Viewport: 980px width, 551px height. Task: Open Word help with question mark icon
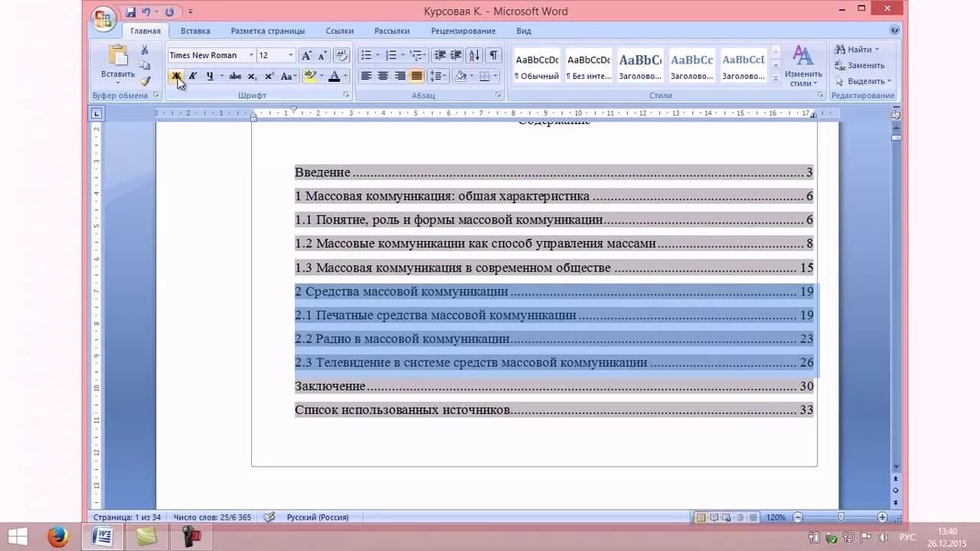(x=894, y=31)
